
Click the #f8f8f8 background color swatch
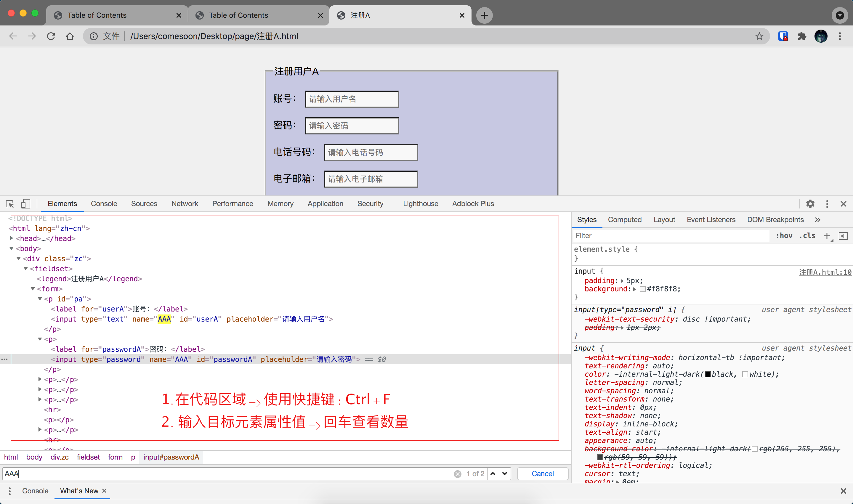[x=642, y=289]
